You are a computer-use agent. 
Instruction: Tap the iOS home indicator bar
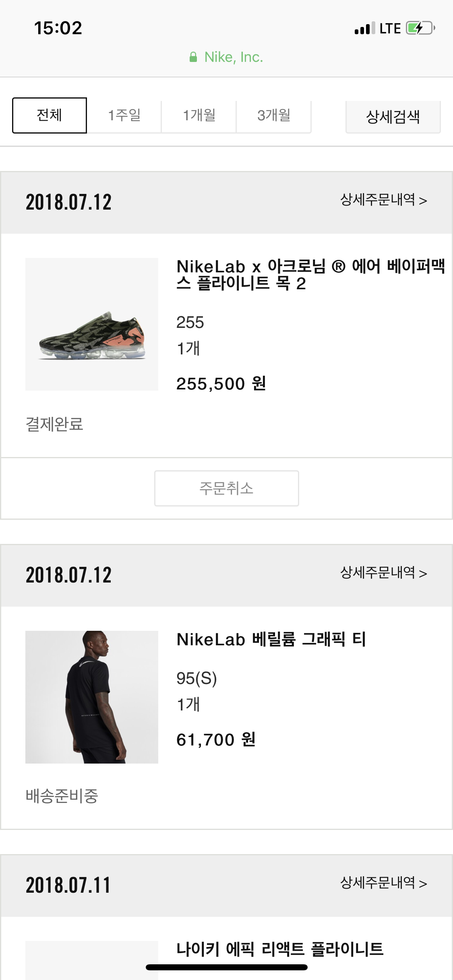click(226, 967)
